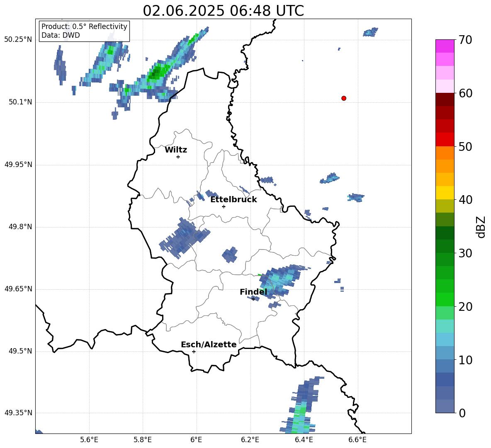Click the Esch/Alzette city label
The height and width of the screenshot is (448, 491).
209,344
